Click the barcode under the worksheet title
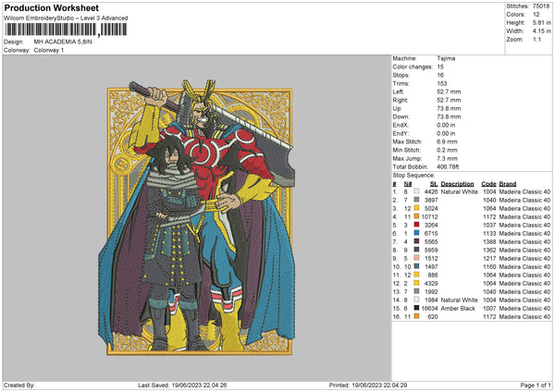The height and width of the screenshot is (392, 555). point(65,31)
